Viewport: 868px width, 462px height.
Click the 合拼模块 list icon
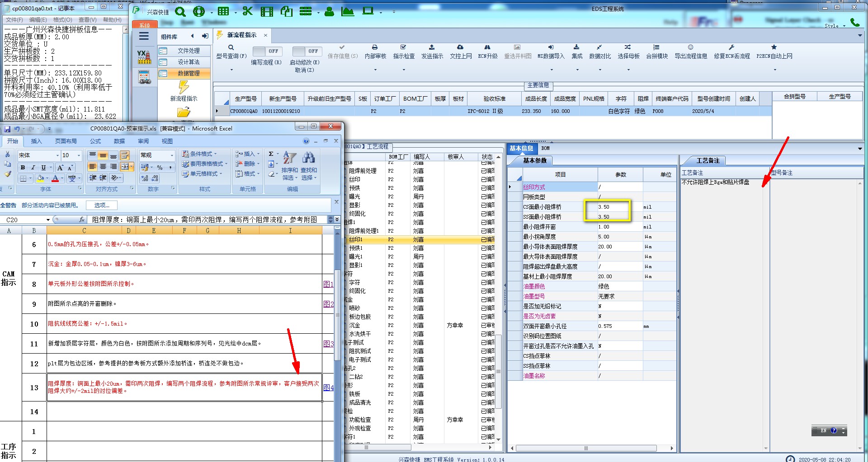click(x=656, y=47)
